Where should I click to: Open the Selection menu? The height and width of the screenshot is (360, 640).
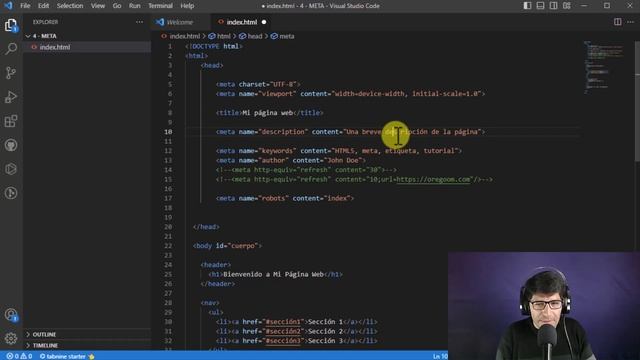click(x=70, y=6)
